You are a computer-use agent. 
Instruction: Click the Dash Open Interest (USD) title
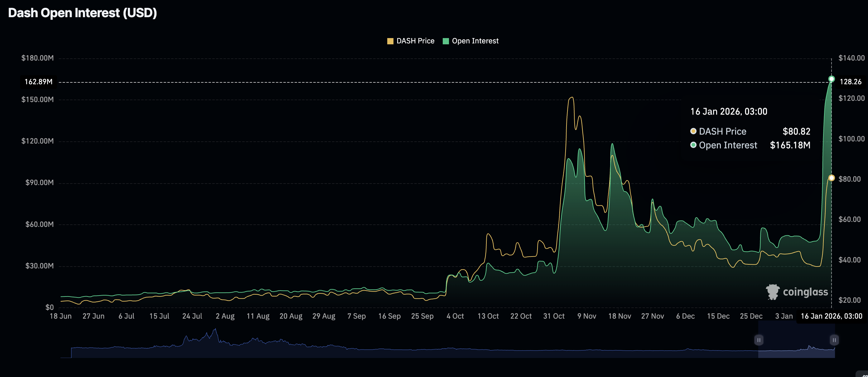click(x=83, y=13)
